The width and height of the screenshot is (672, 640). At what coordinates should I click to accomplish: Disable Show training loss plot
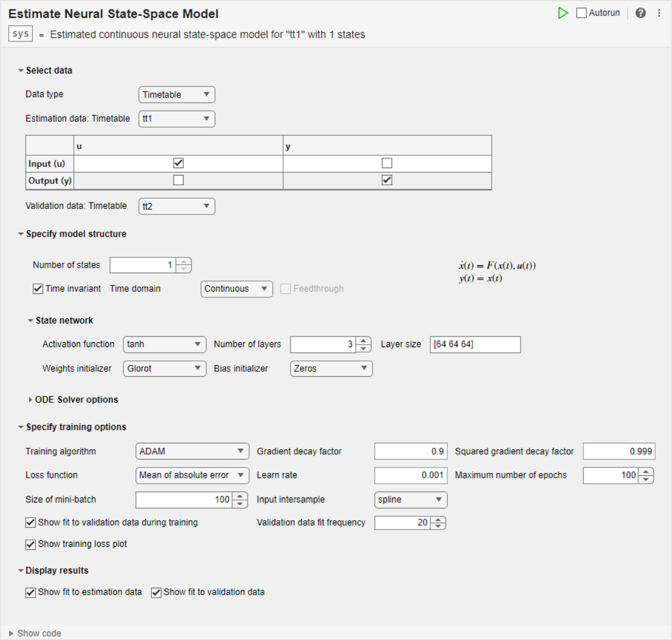click(x=31, y=544)
